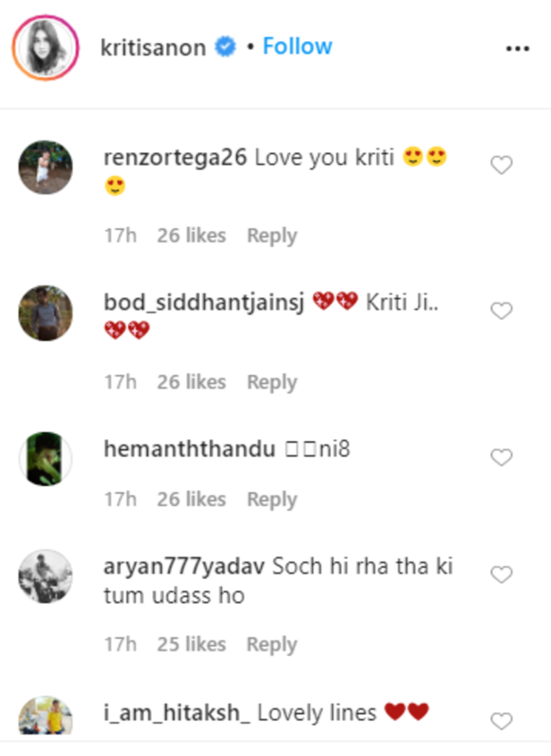551x756 pixels.
Task: Like renzortega26's comment via heart icon
Action: click(501, 163)
